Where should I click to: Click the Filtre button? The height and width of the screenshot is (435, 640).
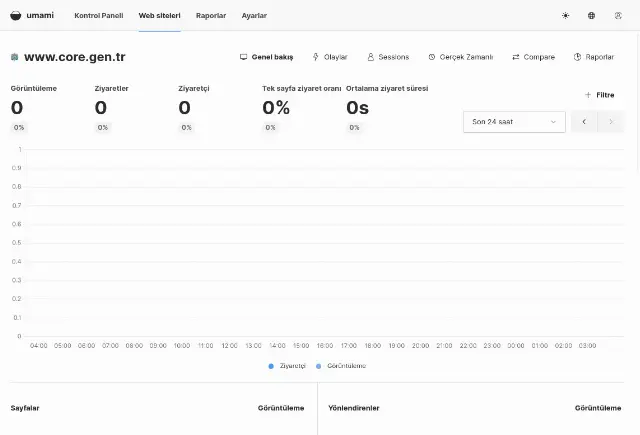pos(599,95)
